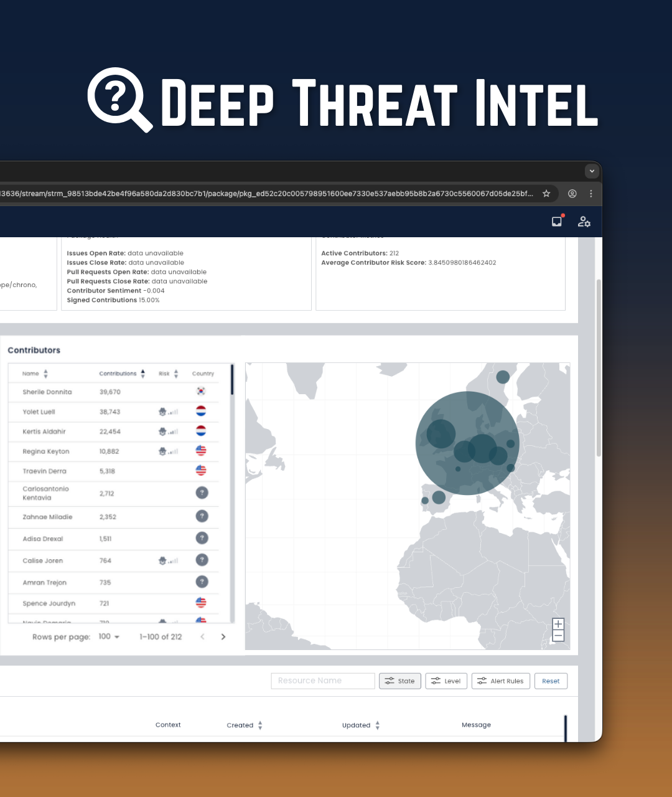Select contributor Adisa Drexal
The height and width of the screenshot is (797, 672).
coord(43,539)
